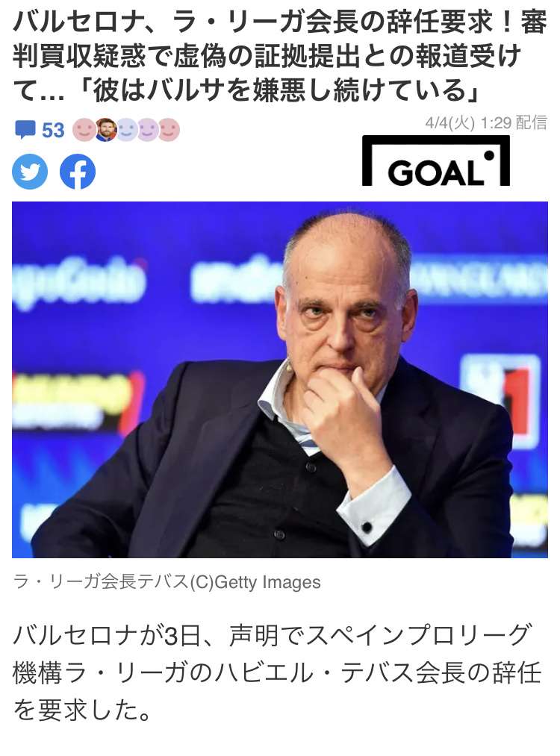Viewport: 560px width, 756px height.
Task: Select the purple smiley commenter avatar
Action: point(148,130)
